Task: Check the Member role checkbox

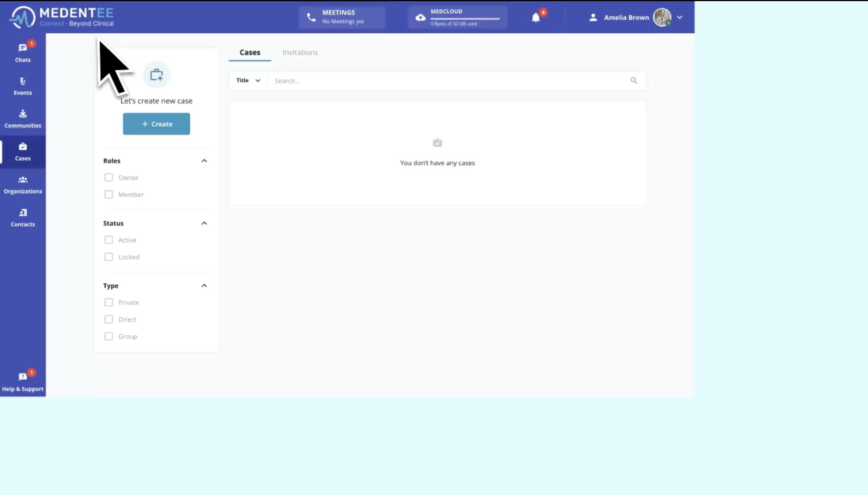Action: (109, 194)
